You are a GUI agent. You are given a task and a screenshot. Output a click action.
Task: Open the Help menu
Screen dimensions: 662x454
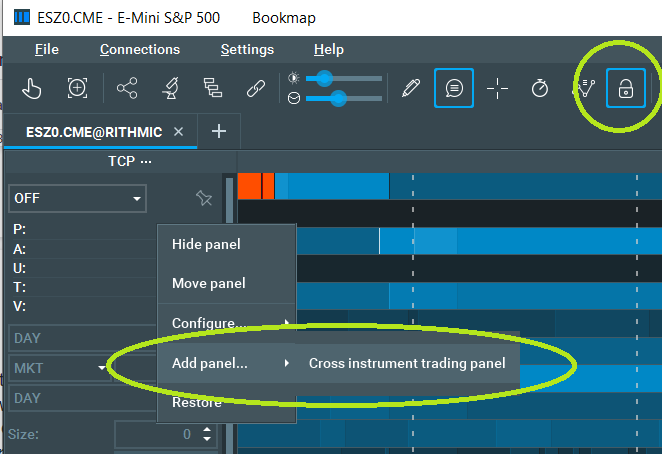click(329, 49)
